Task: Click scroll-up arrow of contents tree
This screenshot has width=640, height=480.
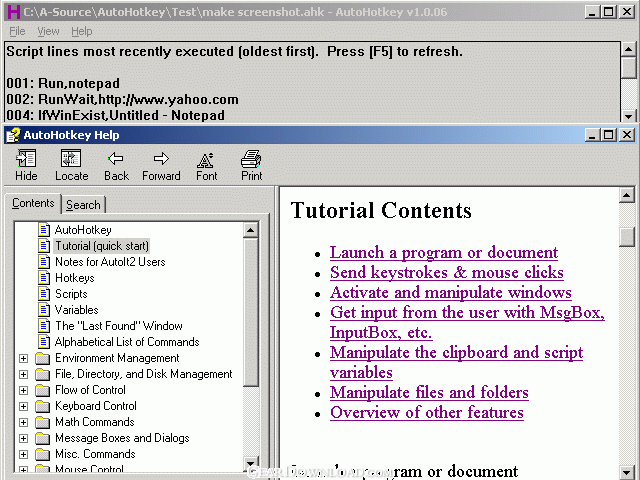Action: [250, 231]
